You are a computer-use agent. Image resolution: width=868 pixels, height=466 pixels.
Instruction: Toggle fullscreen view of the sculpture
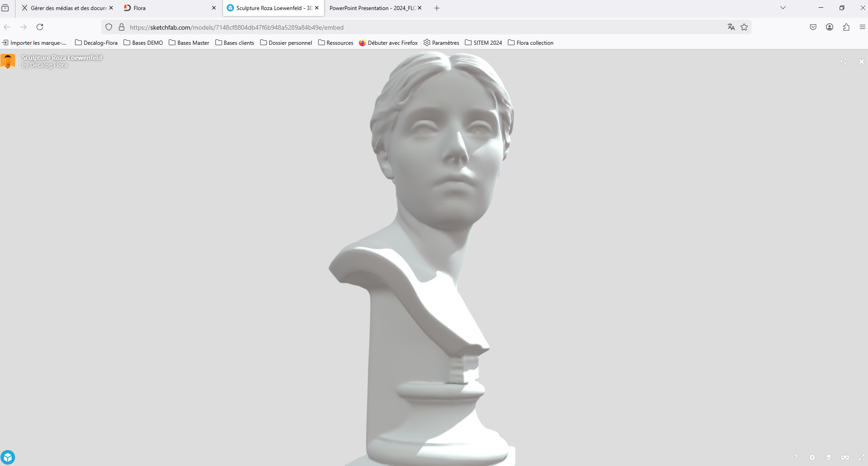pos(862,457)
